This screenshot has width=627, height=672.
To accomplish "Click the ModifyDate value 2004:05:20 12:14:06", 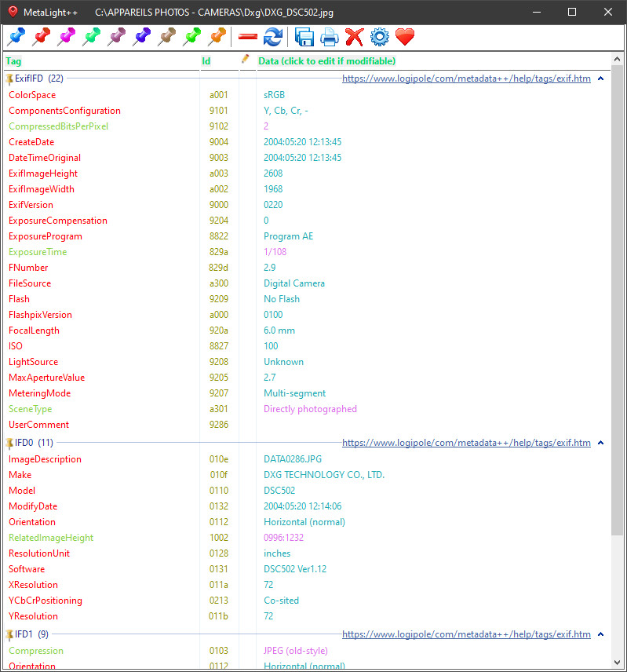I will pos(302,506).
